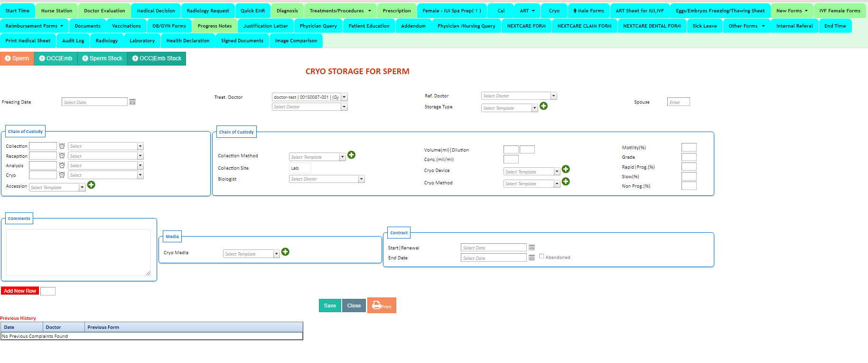Click the clock icon beside Analysis time
The width and height of the screenshot is (868, 363).
click(x=62, y=165)
